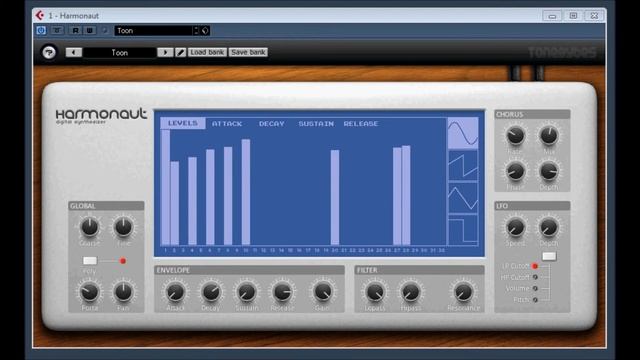
Task: Click the Toon preset name display
Action: [x=120, y=52]
